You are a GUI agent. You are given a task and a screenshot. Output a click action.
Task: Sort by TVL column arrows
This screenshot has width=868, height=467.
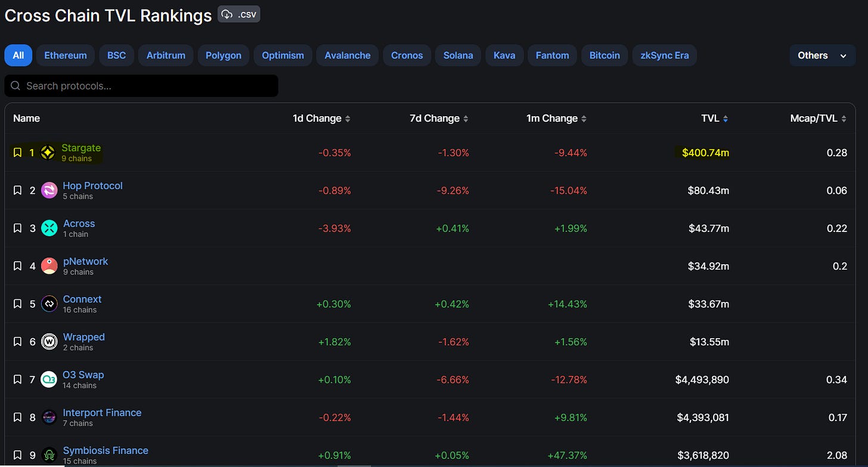point(726,119)
